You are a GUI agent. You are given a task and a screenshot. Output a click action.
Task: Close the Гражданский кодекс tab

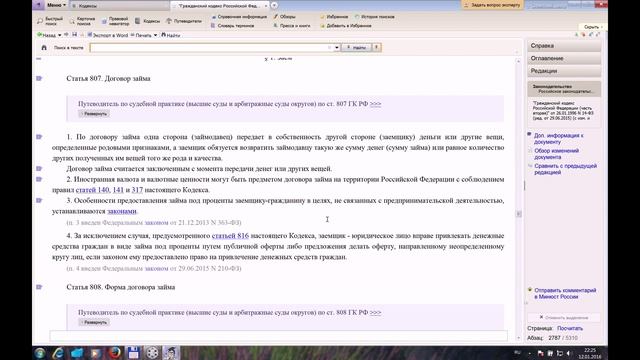point(266,6)
